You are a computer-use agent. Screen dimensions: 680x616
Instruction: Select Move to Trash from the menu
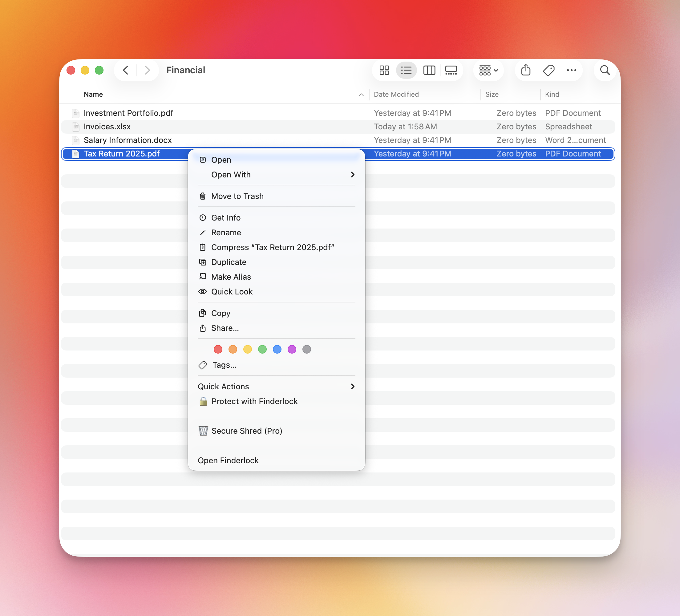pyautogui.click(x=237, y=196)
